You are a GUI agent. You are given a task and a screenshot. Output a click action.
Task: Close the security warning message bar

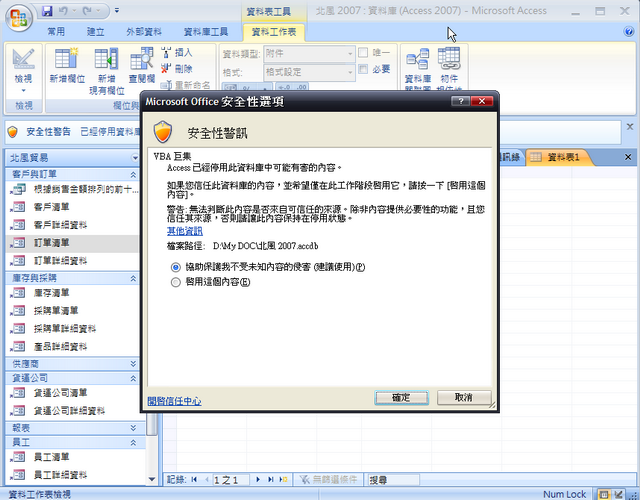point(630,127)
